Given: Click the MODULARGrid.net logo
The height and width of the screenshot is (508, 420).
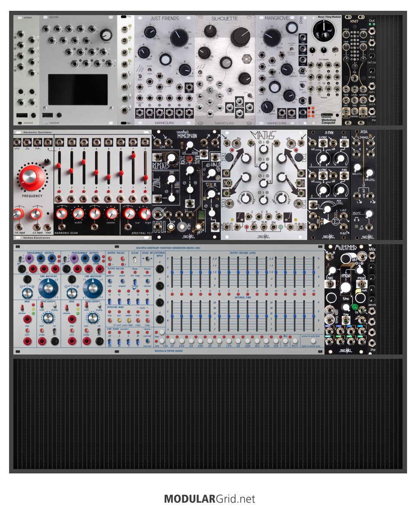Looking at the screenshot, I should [210, 498].
